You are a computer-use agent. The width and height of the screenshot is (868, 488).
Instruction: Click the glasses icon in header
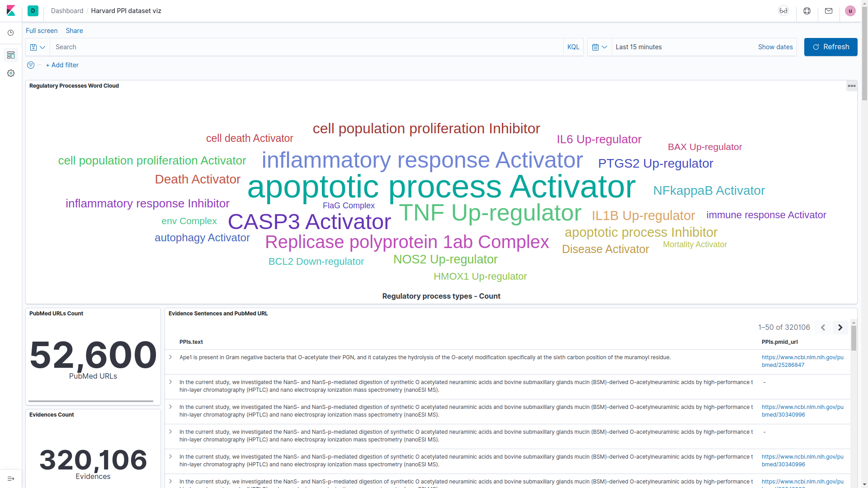(783, 11)
